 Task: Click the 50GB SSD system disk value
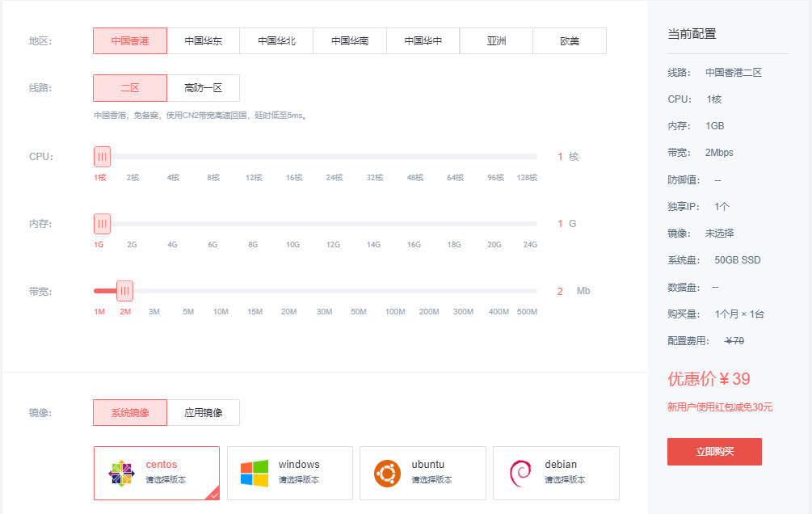(x=738, y=260)
